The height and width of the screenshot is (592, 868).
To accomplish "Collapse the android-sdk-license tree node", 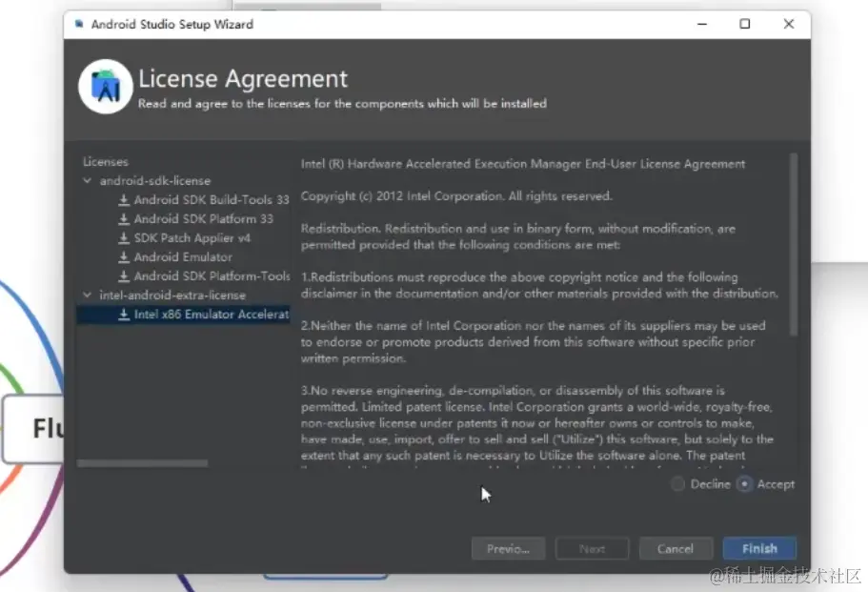I will pyautogui.click(x=88, y=181).
